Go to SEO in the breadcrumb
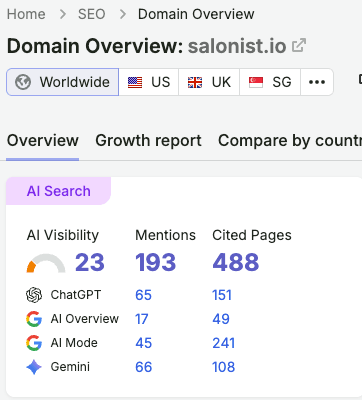 (x=92, y=14)
